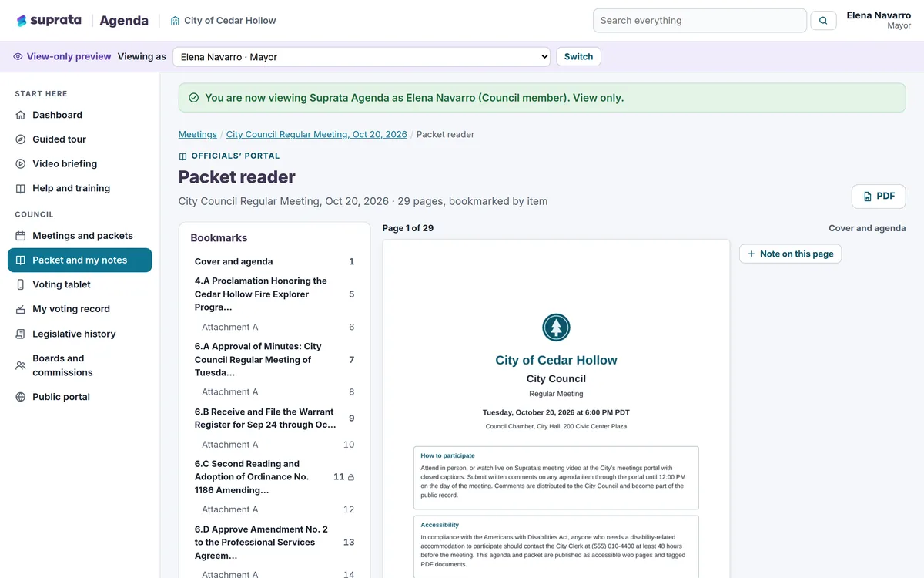Add a Note on this page
Screen dimensions: 924x578
[x=790, y=254]
